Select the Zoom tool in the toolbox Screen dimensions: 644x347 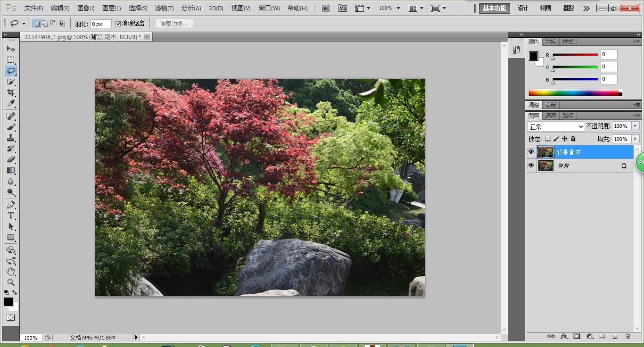pyautogui.click(x=11, y=282)
